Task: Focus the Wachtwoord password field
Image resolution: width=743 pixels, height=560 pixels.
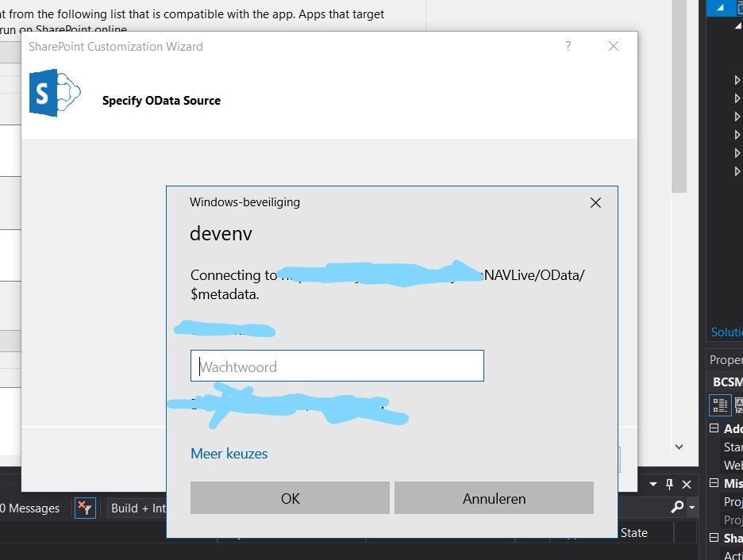Action: point(337,366)
